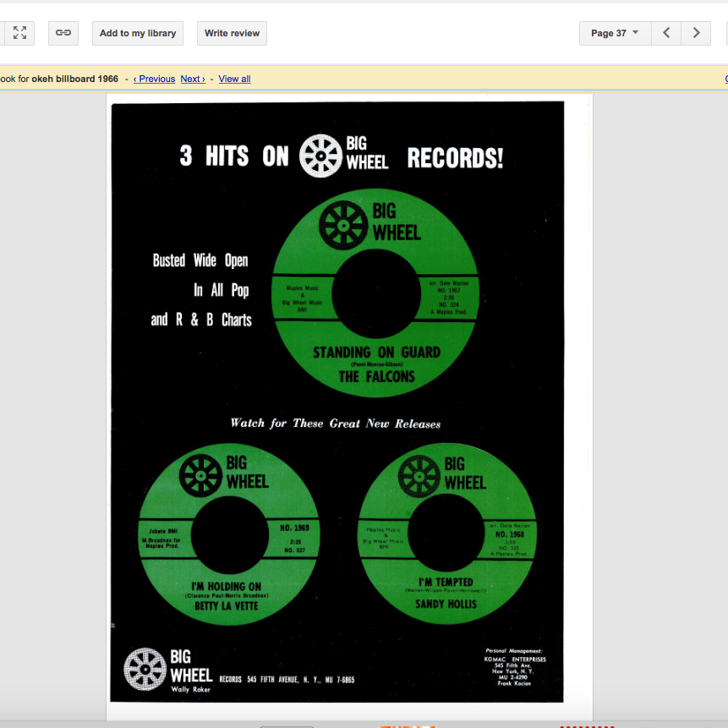
Task: Click 'Busted Wide Open' text
Action: pyautogui.click(x=200, y=260)
